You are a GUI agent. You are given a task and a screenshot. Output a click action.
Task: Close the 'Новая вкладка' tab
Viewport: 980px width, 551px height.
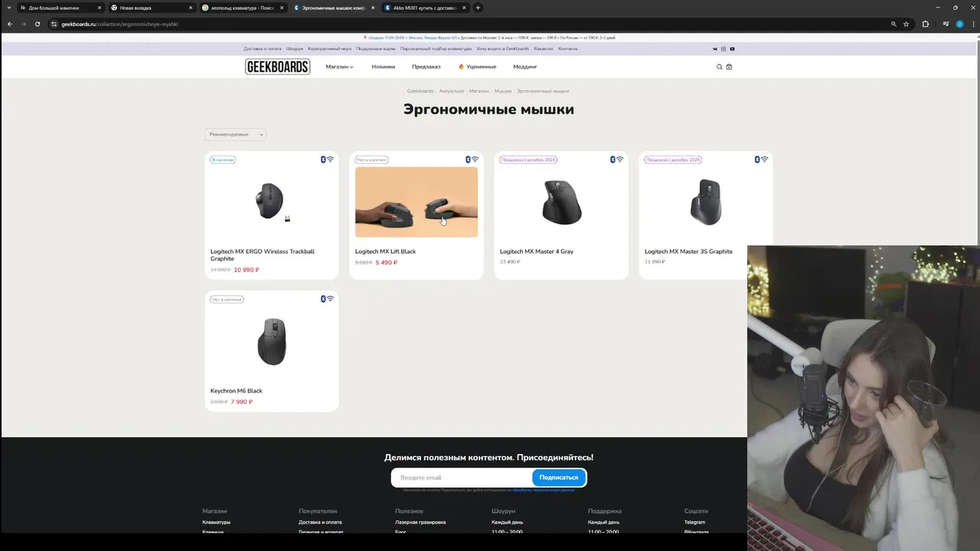pos(191,8)
